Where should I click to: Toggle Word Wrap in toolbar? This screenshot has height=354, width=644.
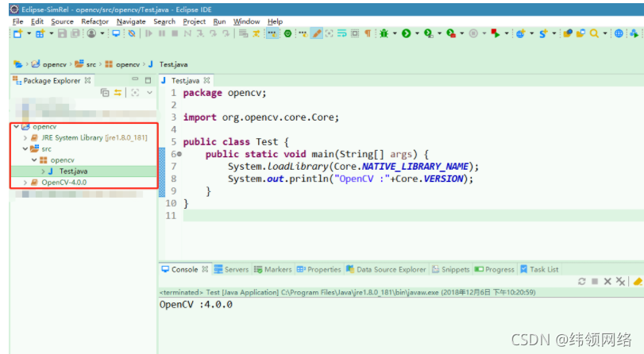tap(341, 33)
